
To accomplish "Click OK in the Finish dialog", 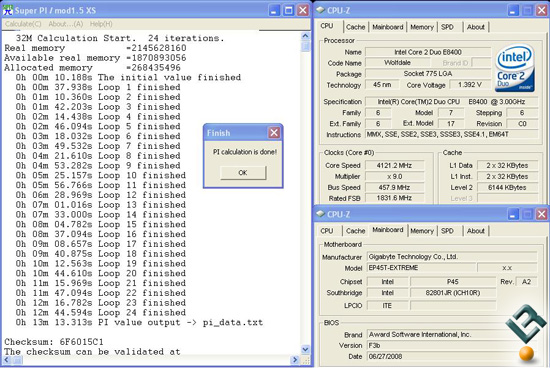I will 243,173.
